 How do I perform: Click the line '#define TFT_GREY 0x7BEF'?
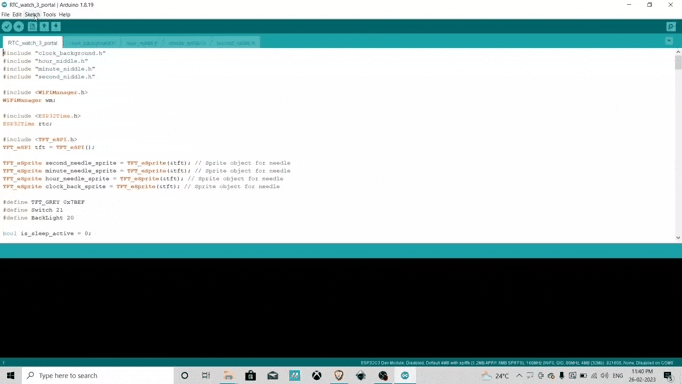[44, 202]
